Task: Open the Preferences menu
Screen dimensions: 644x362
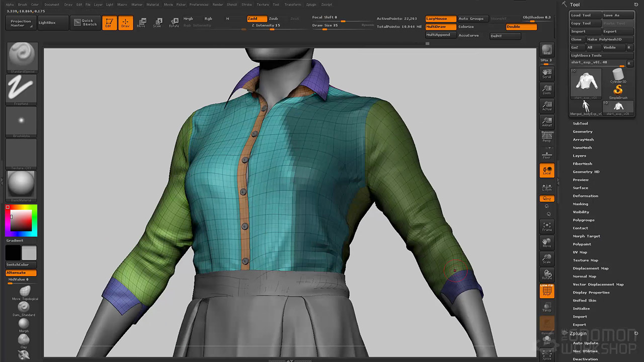Action: [199, 5]
